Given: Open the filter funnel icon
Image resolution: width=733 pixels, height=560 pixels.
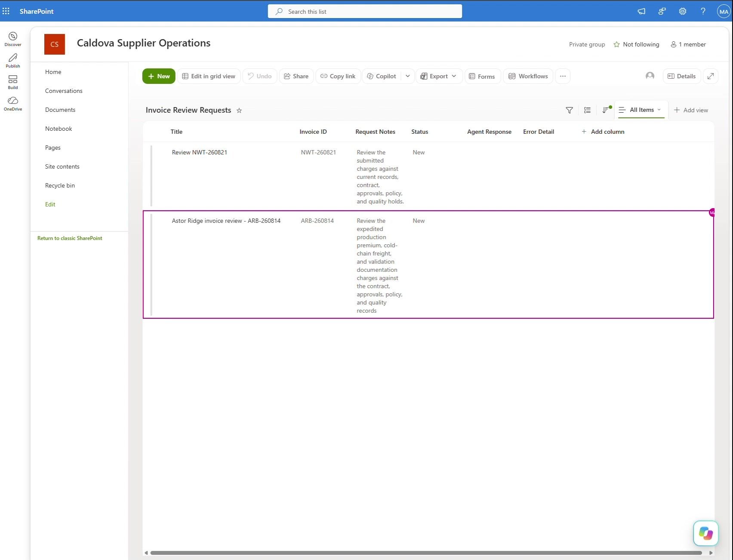Looking at the screenshot, I should coord(569,110).
